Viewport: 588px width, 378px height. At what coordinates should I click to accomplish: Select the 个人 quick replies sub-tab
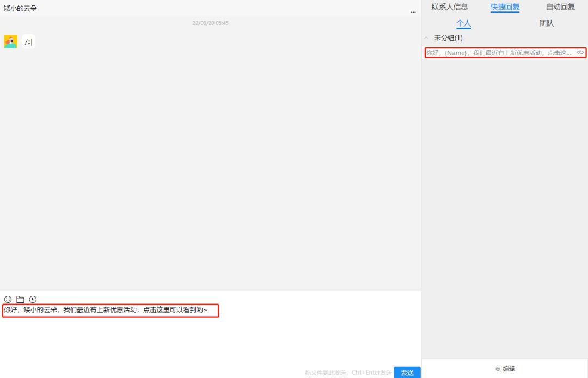click(x=463, y=23)
